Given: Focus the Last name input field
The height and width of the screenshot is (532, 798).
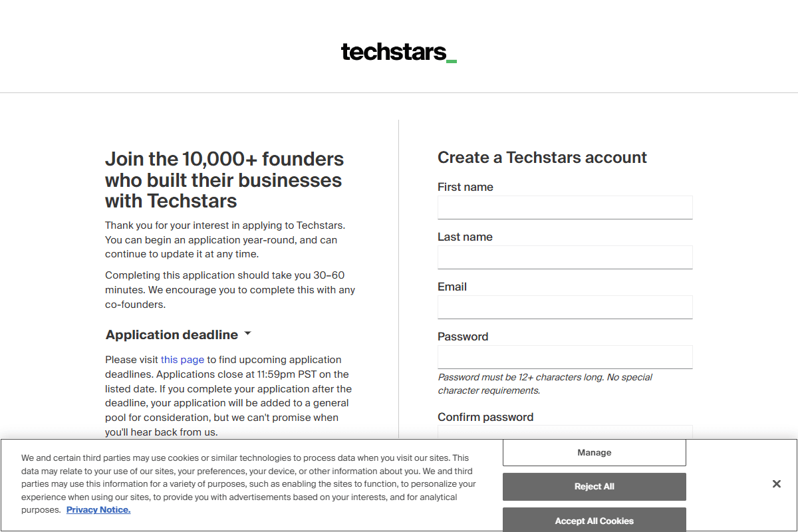Looking at the screenshot, I should 565,257.
